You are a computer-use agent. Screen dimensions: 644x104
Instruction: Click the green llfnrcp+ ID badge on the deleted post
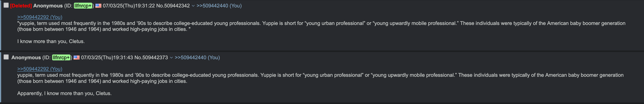point(83,6)
